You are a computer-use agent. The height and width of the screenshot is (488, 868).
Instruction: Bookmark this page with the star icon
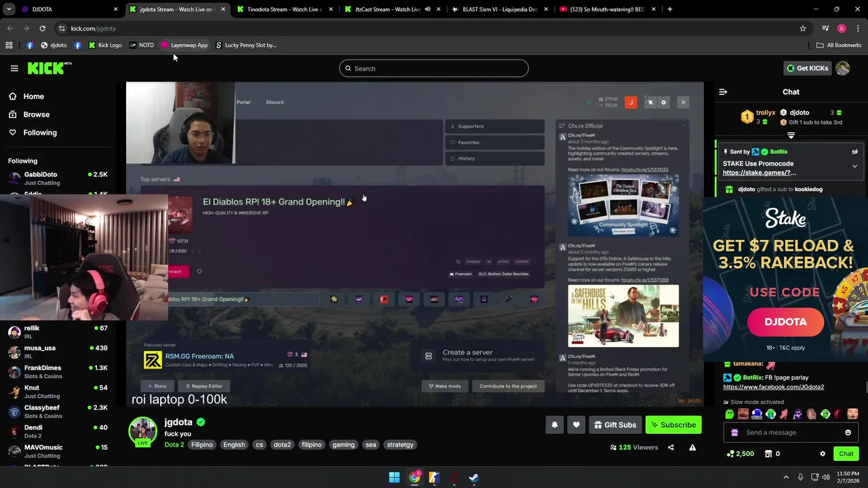click(803, 28)
